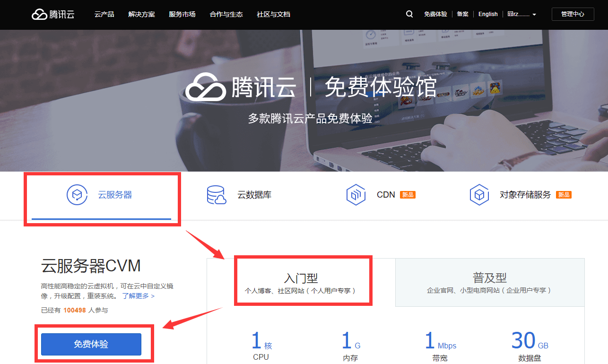Click the 1 G 内存 spec
Screen dimensions: 608x364
click(x=350, y=347)
